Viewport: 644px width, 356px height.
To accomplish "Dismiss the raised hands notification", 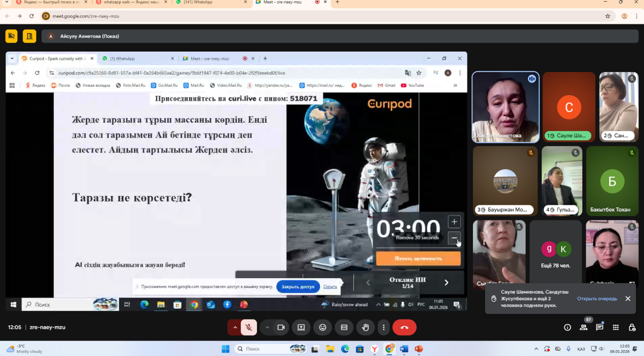I will [628, 299].
